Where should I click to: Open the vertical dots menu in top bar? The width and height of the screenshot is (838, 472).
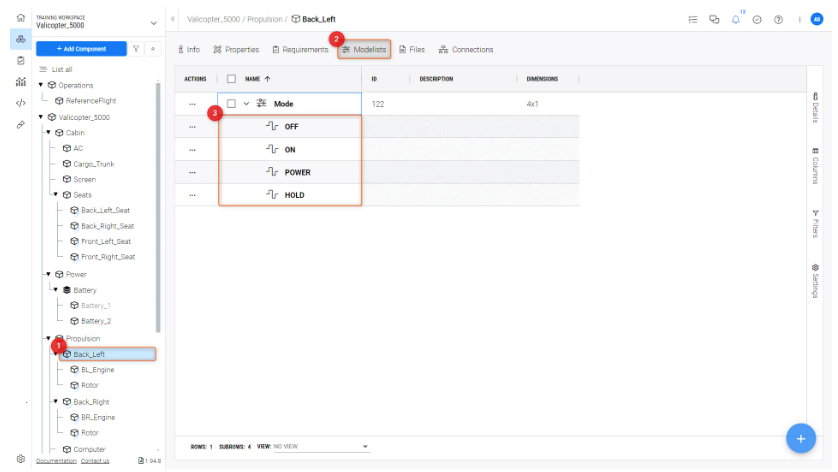pos(800,19)
